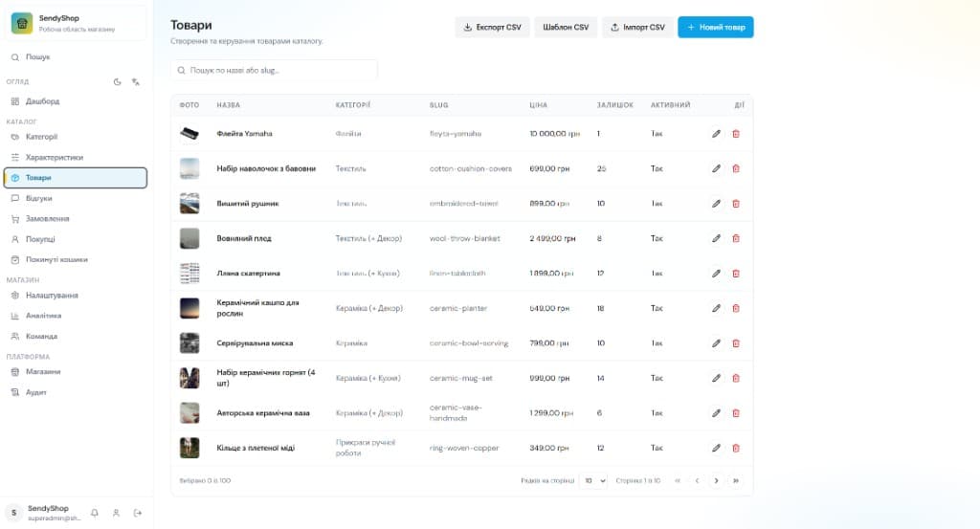Edit Сервірувальна миска product
Image resolution: width=980 pixels, height=529 pixels.
click(x=716, y=343)
